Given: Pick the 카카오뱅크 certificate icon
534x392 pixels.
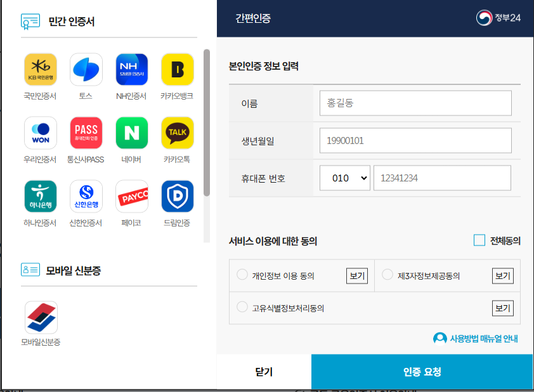Looking at the screenshot, I should [x=178, y=70].
